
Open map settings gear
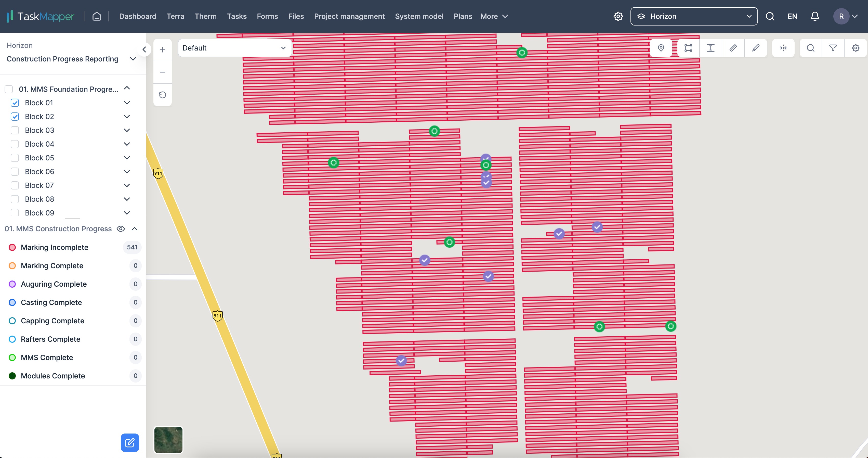(856, 48)
